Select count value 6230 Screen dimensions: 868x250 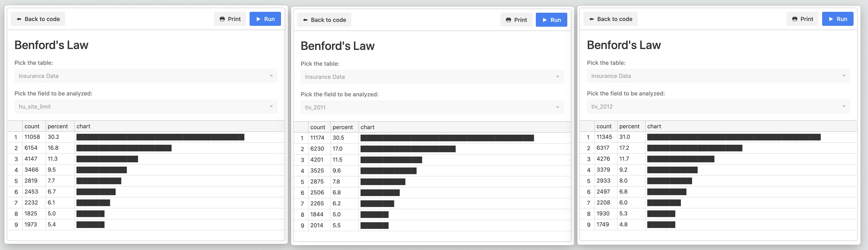point(317,149)
